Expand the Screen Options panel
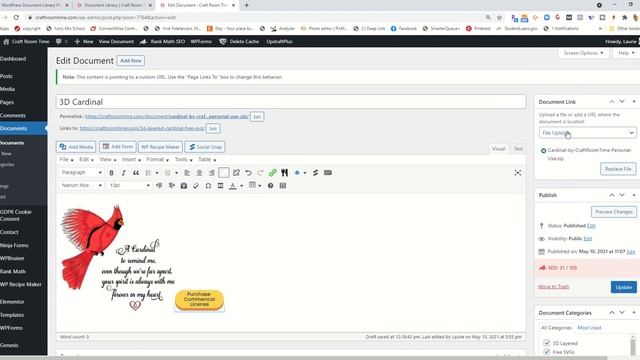The image size is (640, 360). click(583, 53)
